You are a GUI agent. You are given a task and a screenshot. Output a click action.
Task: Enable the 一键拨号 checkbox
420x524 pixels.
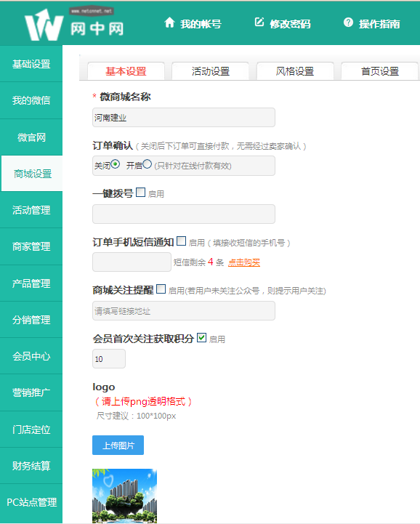[x=141, y=192]
